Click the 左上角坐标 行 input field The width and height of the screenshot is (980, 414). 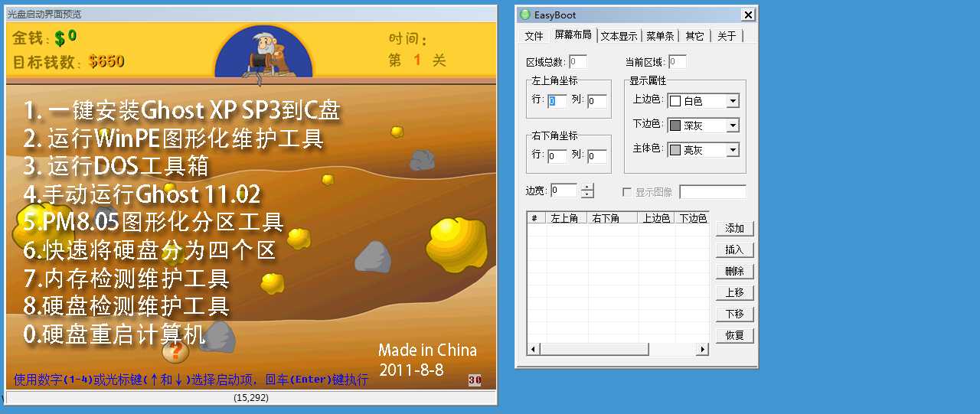pyautogui.click(x=557, y=101)
